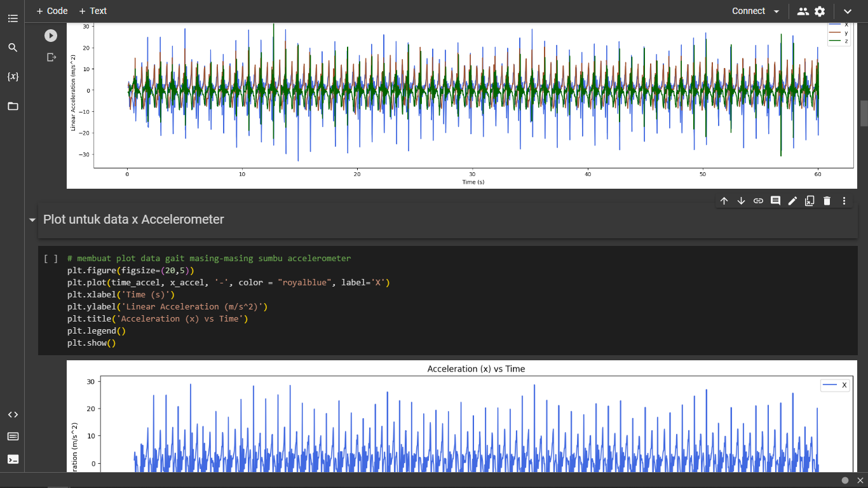This screenshot has height=488, width=868.
Task: Run the cell with the play button
Action: tap(51, 36)
